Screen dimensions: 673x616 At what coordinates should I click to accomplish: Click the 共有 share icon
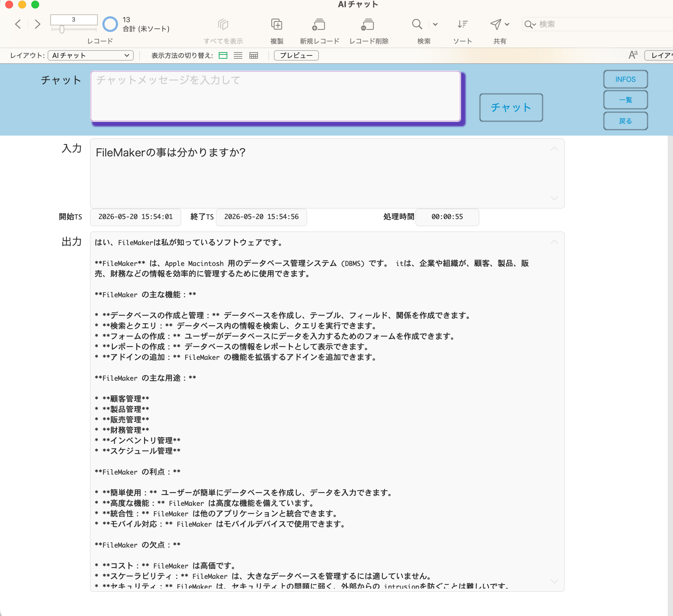click(495, 24)
